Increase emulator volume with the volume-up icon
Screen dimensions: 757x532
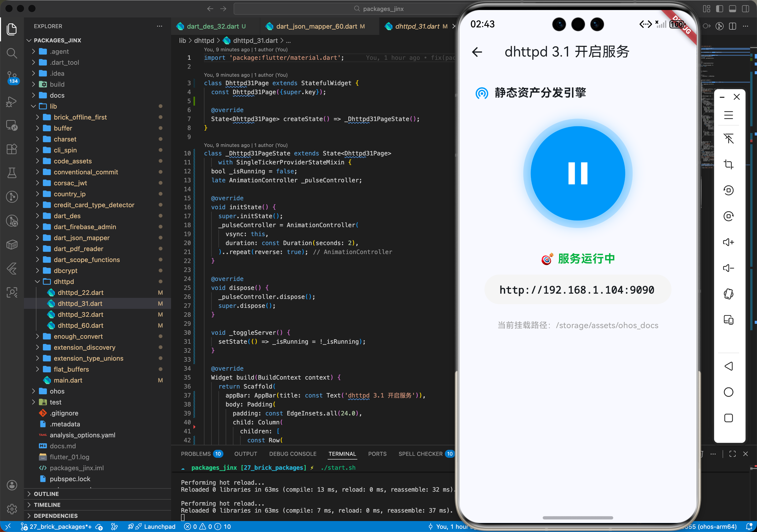pos(729,242)
